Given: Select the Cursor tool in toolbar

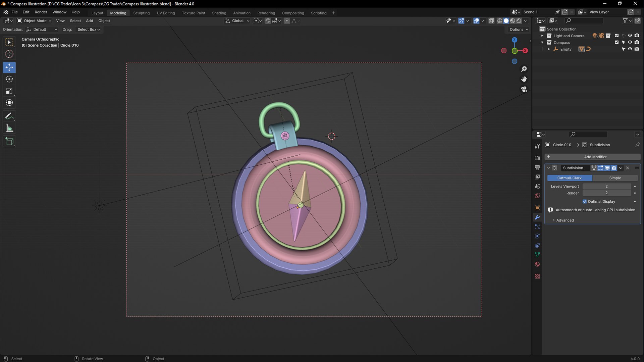Looking at the screenshot, I should (9, 54).
